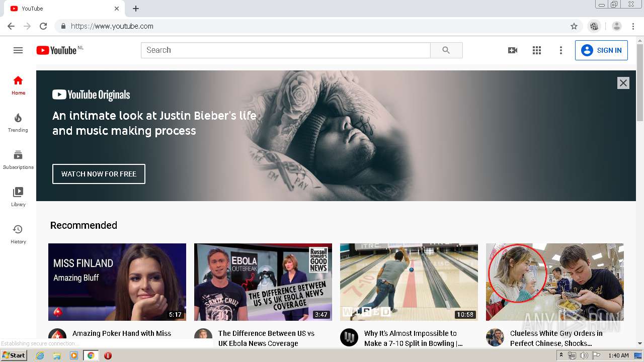Click WATCH NOW FOR FREE button
Image resolution: width=644 pixels, height=362 pixels.
[x=99, y=174]
